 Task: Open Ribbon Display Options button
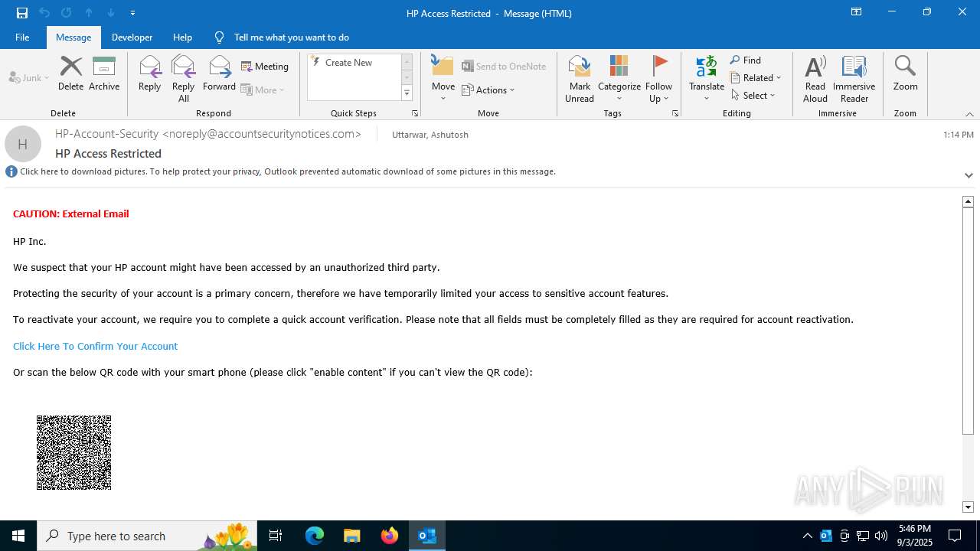point(857,12)
